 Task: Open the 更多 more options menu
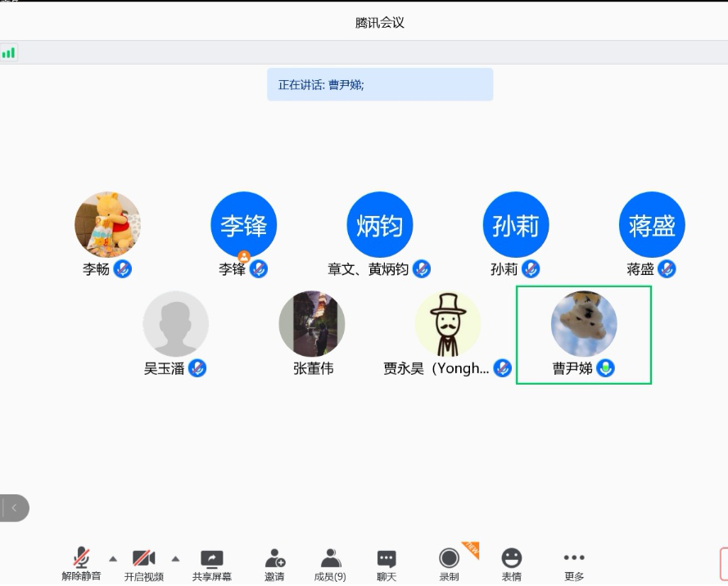[574, 563]
